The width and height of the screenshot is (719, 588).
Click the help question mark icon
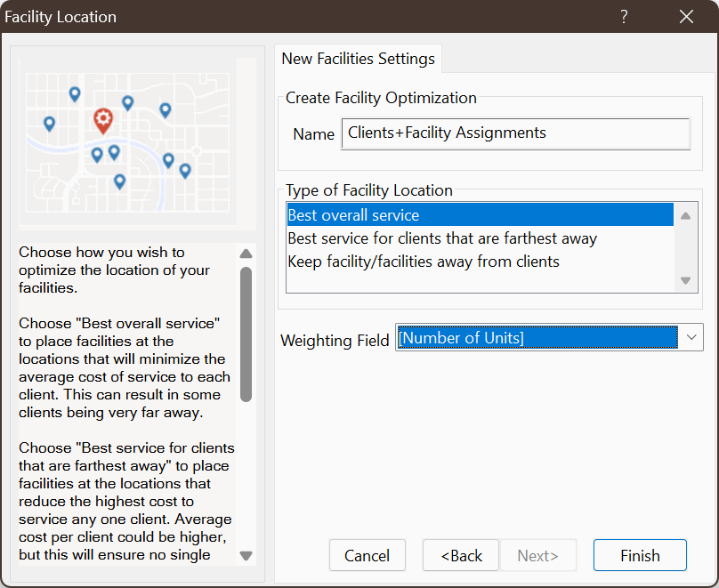(x=624, y=17)
